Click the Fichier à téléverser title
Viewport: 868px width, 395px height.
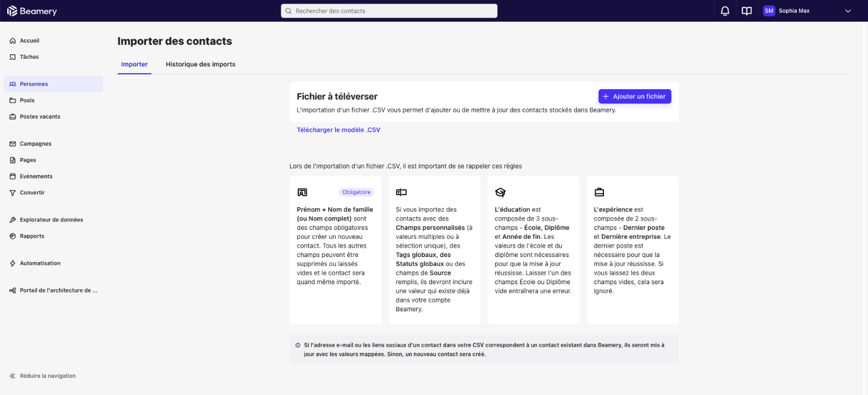(x=337, y=96)
